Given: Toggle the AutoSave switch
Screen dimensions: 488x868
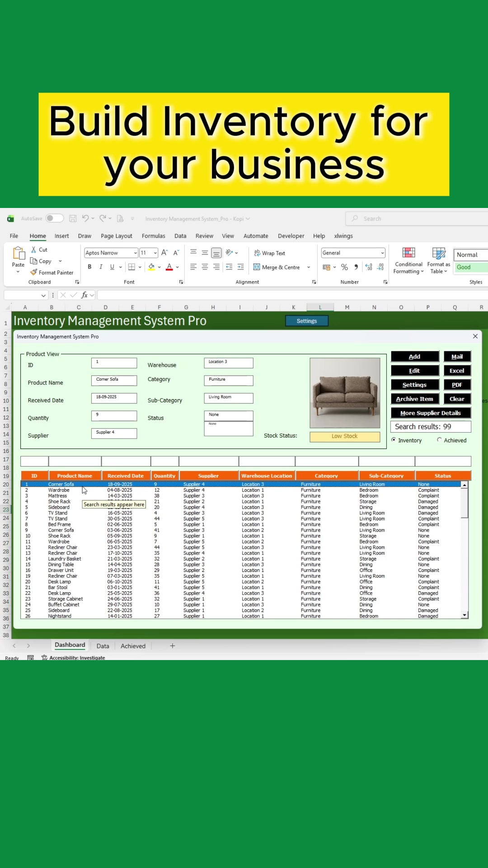Looking at the screenshot, I should 55,218.
